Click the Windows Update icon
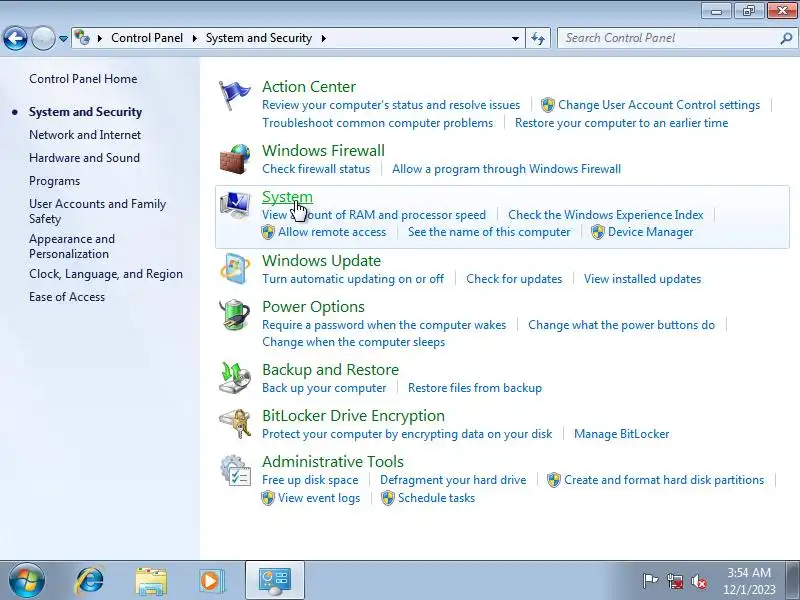Image resolution: width=800 pixels, height=600 pixels. tap(235, 268)
